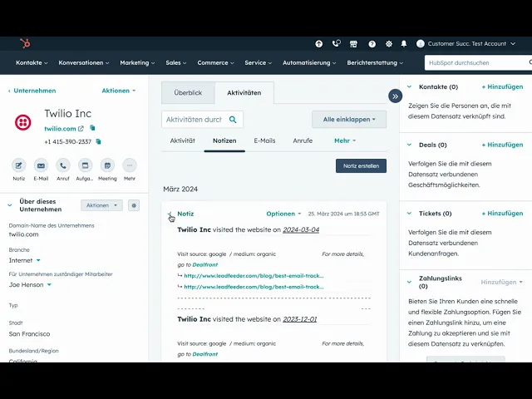Viewport: 532px width, 399px height.
Task: Open the Optionen dropdown on the note
Action: [x=283, y=214]
